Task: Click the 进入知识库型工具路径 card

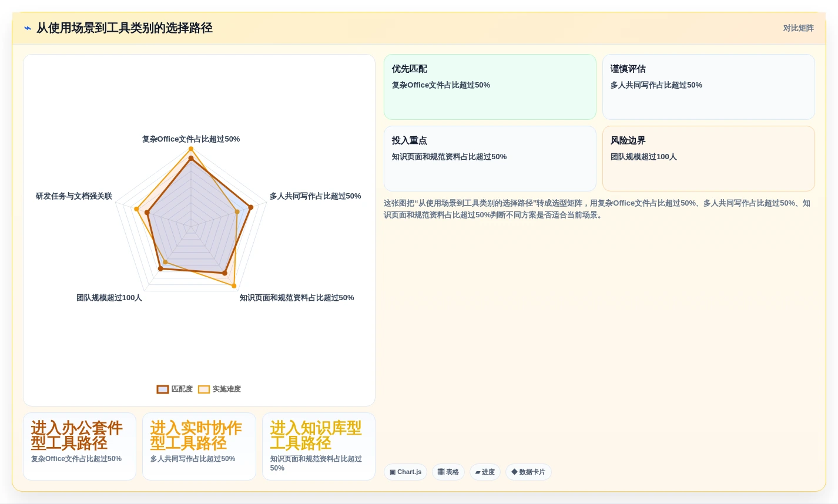Action: click(319, 446)
